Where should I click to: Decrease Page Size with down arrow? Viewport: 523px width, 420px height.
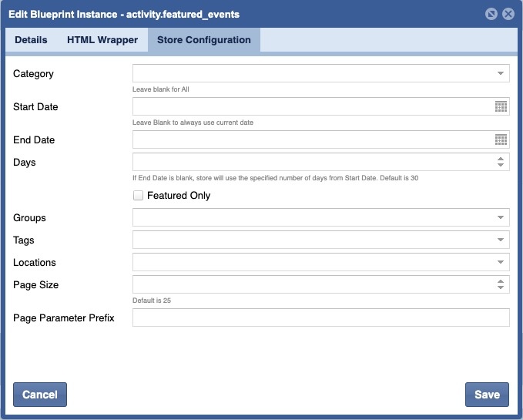[501, 288]
